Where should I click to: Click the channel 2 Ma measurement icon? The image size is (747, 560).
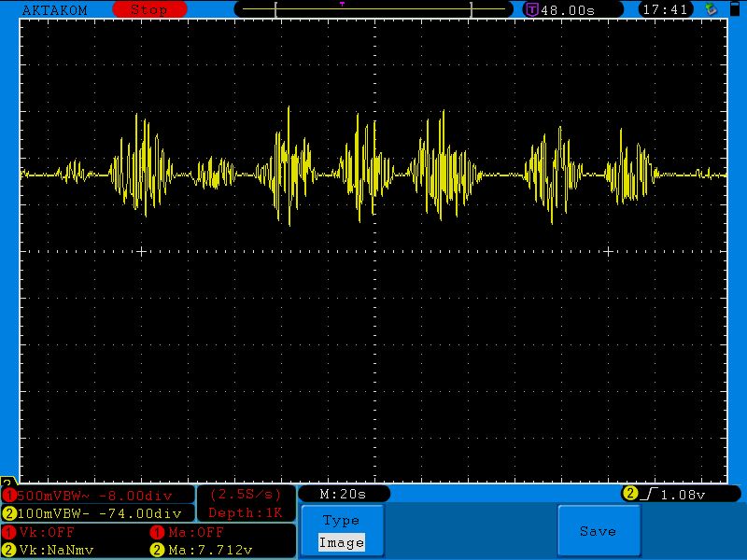pos(157,550)
